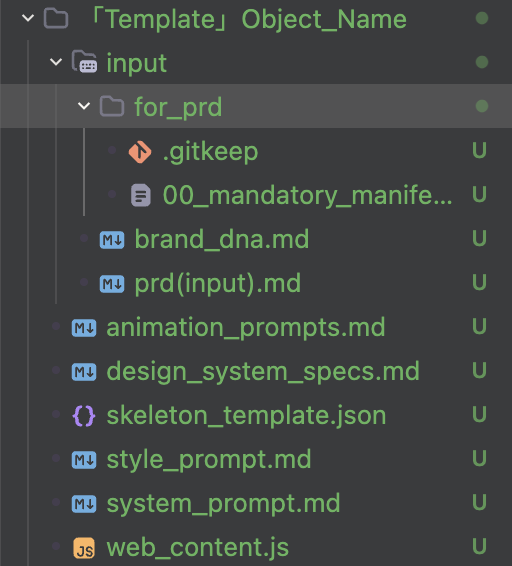Click the markdown icon of animation_prompts.md

(84, 328)
